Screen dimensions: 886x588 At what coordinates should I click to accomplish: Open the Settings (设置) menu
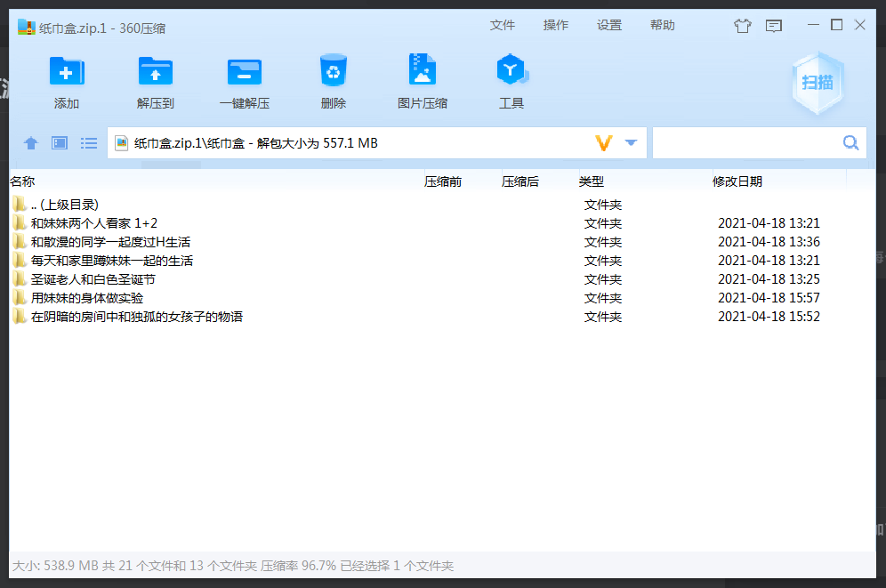click(609, 25)
